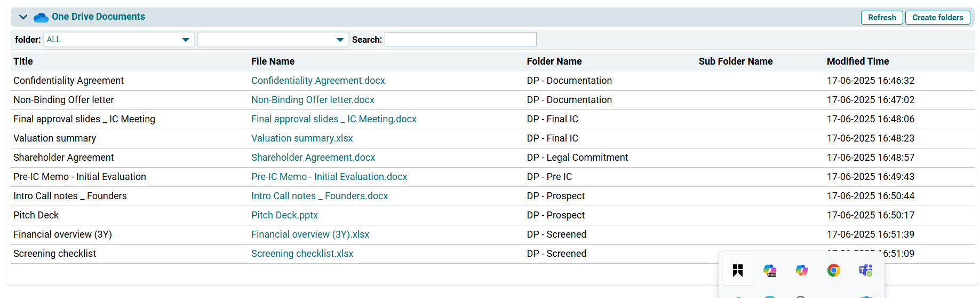This screenshot has width=980, height=298.
Task: Click the Refresh button
Action: pyautogui.click(x=882, y=18)
